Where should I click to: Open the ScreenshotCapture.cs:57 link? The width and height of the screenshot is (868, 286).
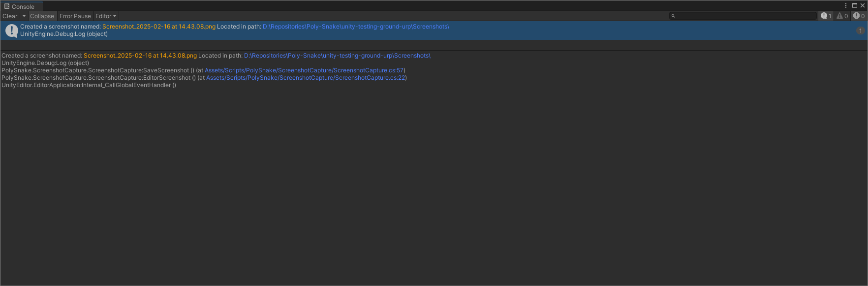tap(304, 70)
